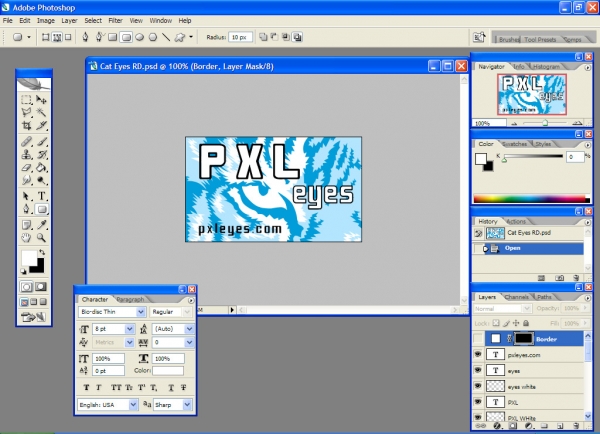Screen dimensions: 600x434
Task: Select the Lasso tool
Action: pos(26,112)
